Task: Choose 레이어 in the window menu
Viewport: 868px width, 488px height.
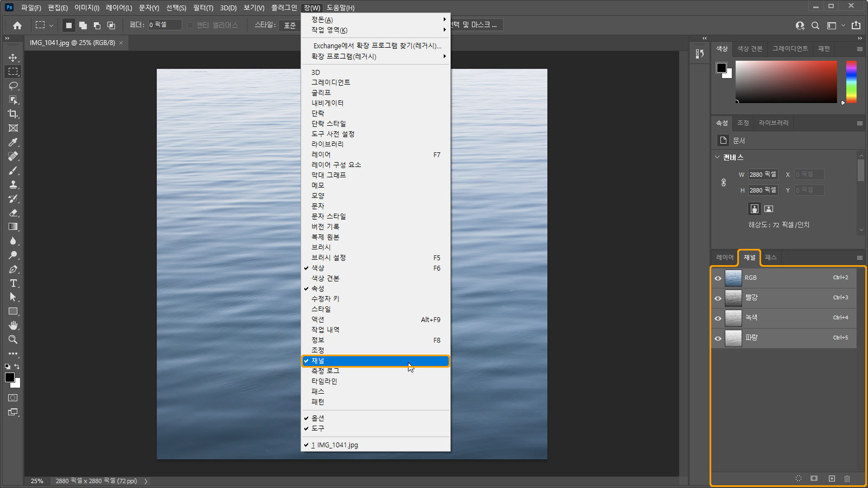Action: pos(375,155)
